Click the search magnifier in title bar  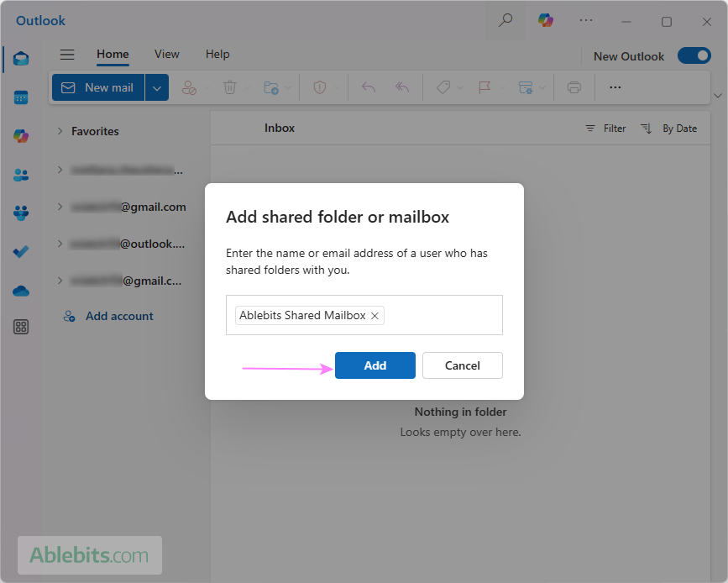505,20
